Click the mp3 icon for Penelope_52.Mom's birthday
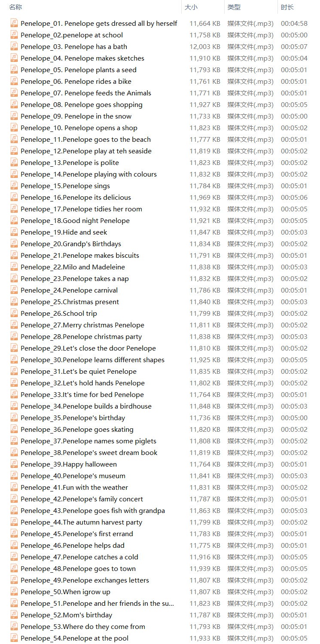320x644 pixels. (14, 615)
